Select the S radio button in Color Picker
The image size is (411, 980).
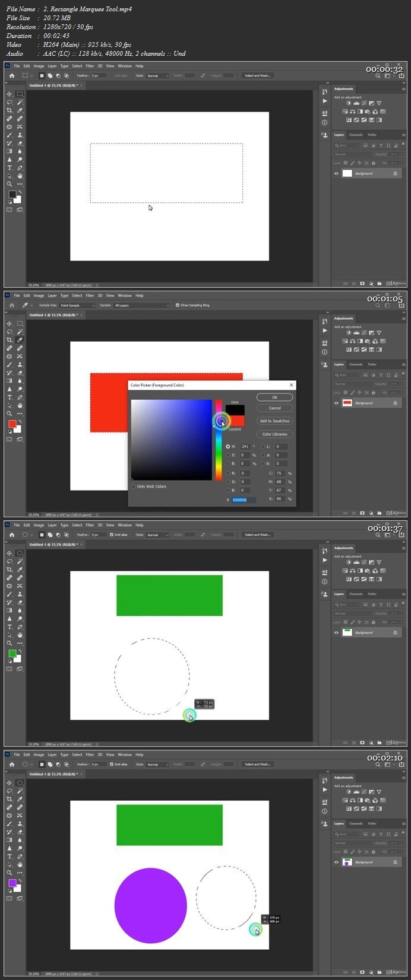tap(227, 455)
